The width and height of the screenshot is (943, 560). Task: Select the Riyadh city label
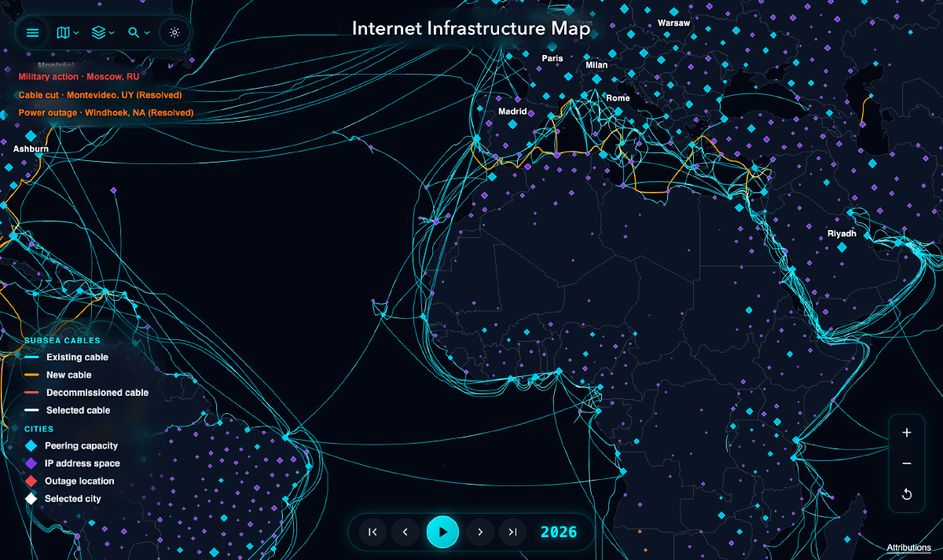[842, 234]
